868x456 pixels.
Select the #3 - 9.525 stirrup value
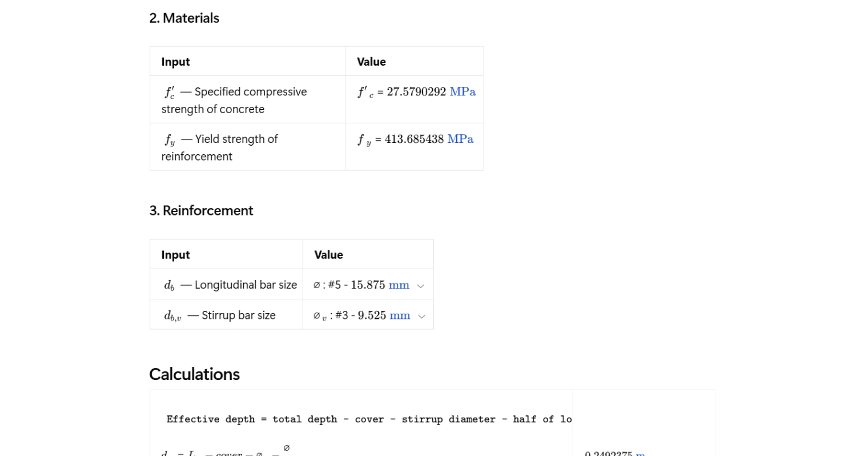(x=360, y=315)
